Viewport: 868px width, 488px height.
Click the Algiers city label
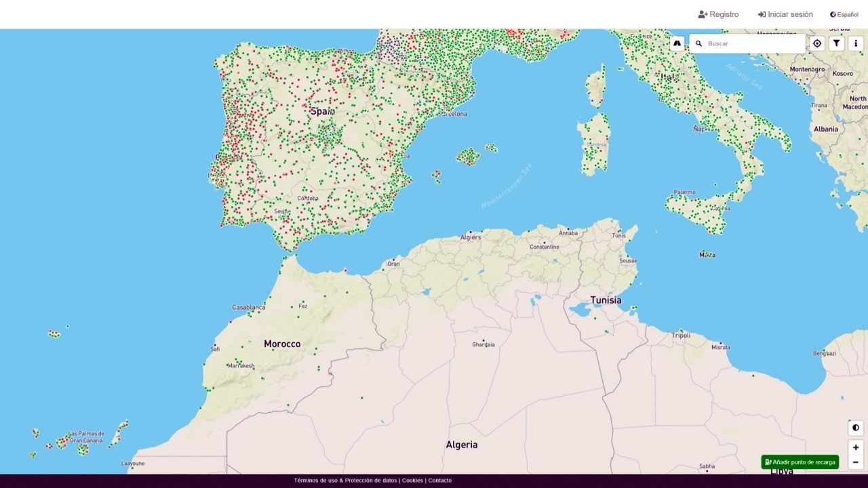(471, 237)
